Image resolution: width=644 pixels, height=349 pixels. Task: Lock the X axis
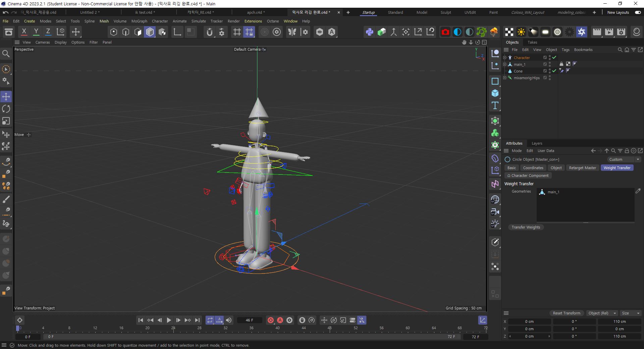click(x=24, y=32)
